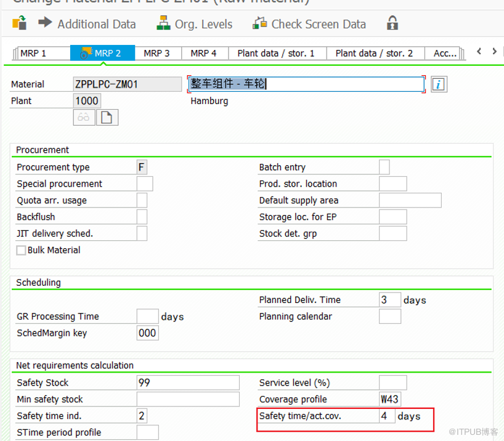
Task: Click the Planned Deliv. Time field
Action: (x=390, y=299)
